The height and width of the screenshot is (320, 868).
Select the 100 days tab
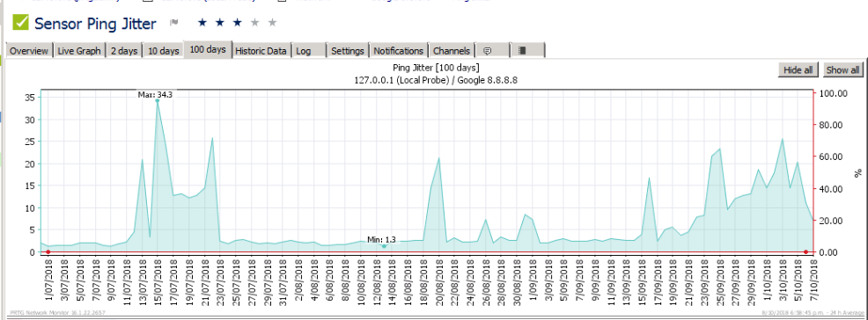(x=208, y=49)
